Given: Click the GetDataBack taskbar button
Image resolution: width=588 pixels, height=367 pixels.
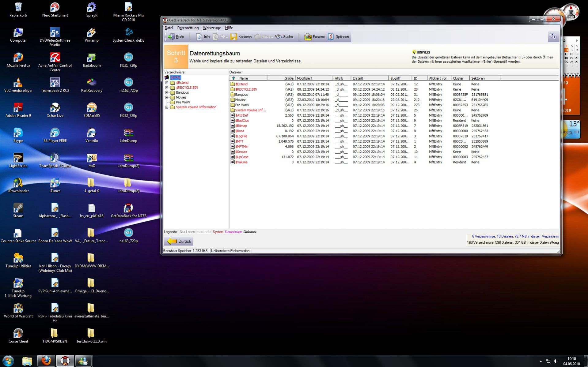Looking at the screenshot, I should pyautogui.click(x=65, y=361).
